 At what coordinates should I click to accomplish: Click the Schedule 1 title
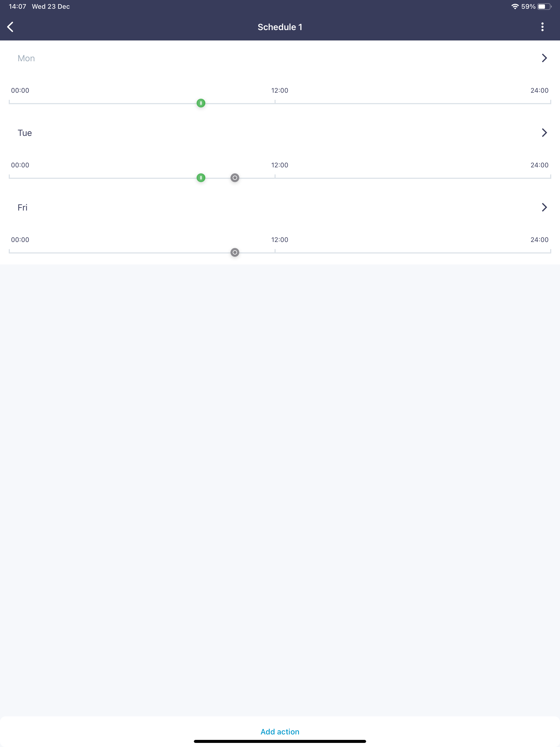(280, 27)
